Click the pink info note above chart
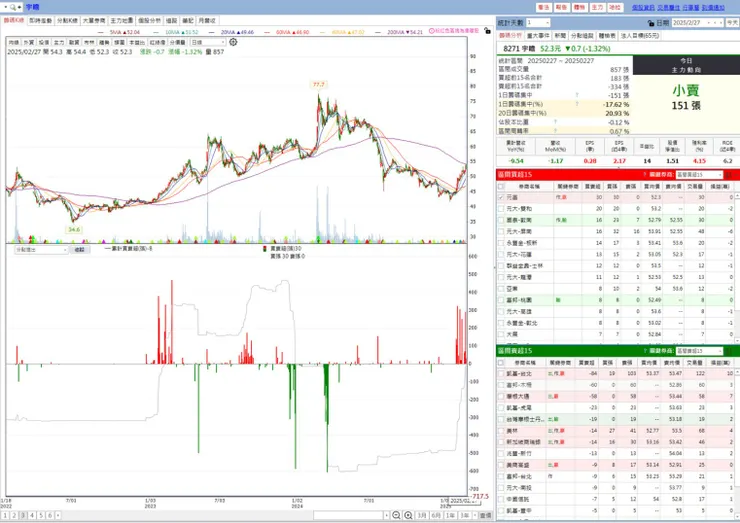Viewport: 740px width, 523px height. click(x=453, y=31)
